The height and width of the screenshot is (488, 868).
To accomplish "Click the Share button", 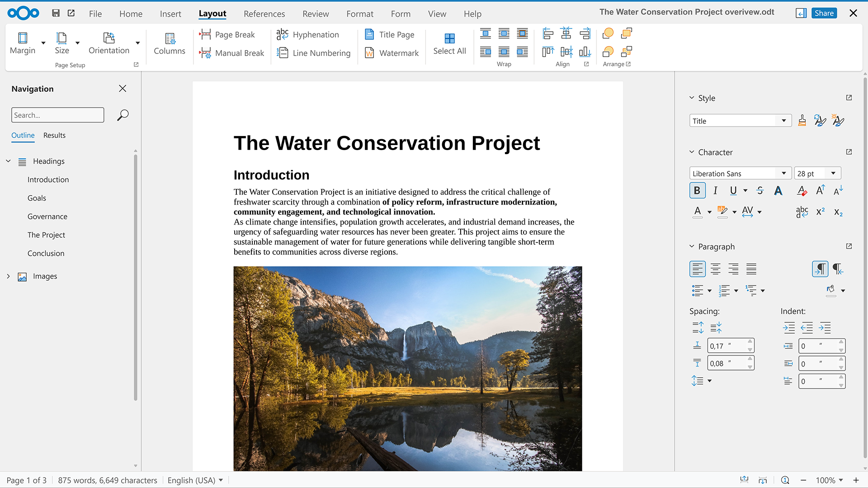I will pos(824,13).
